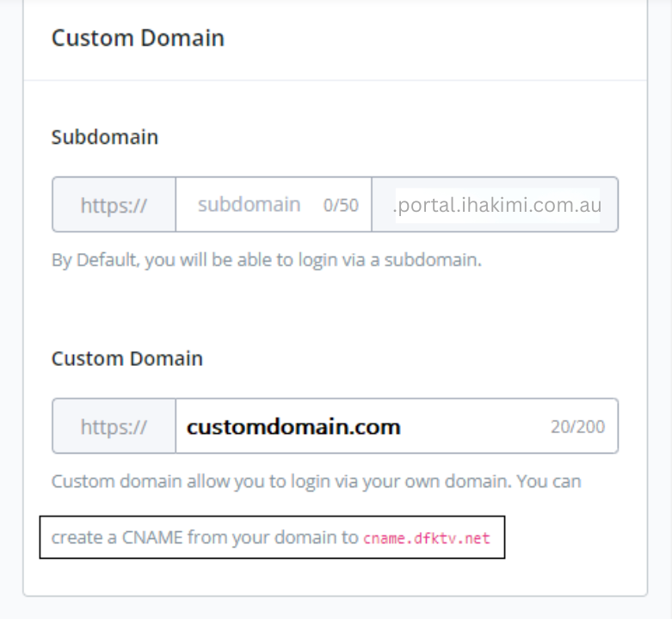Click Custom Domain label above the input

[127, 358]
